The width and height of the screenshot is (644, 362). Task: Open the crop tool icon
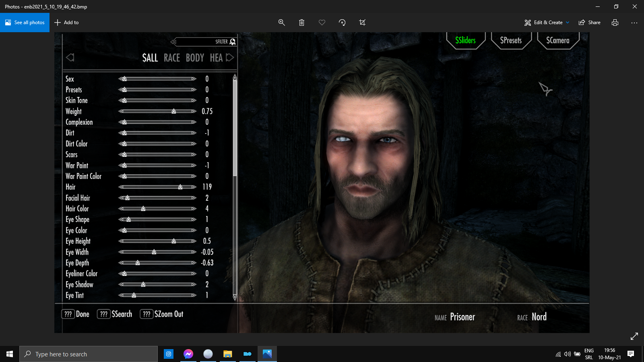362,23
